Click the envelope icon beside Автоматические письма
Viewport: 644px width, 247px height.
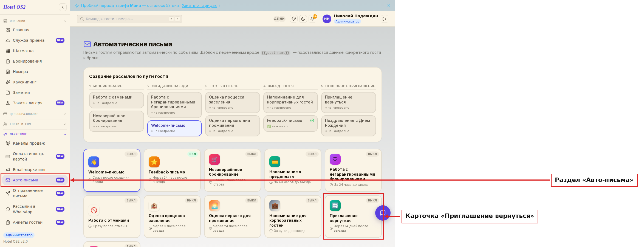point(87,44)
